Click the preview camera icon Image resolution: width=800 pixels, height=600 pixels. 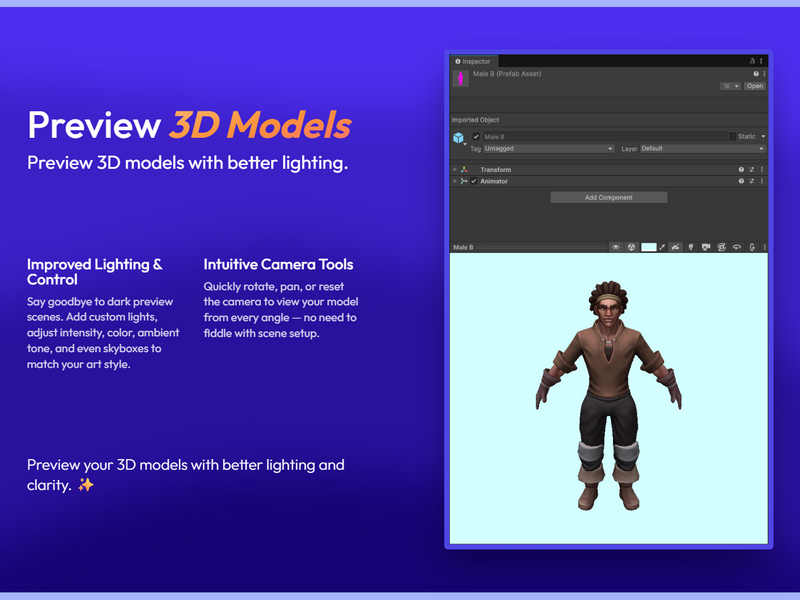(x=706, y=247)
